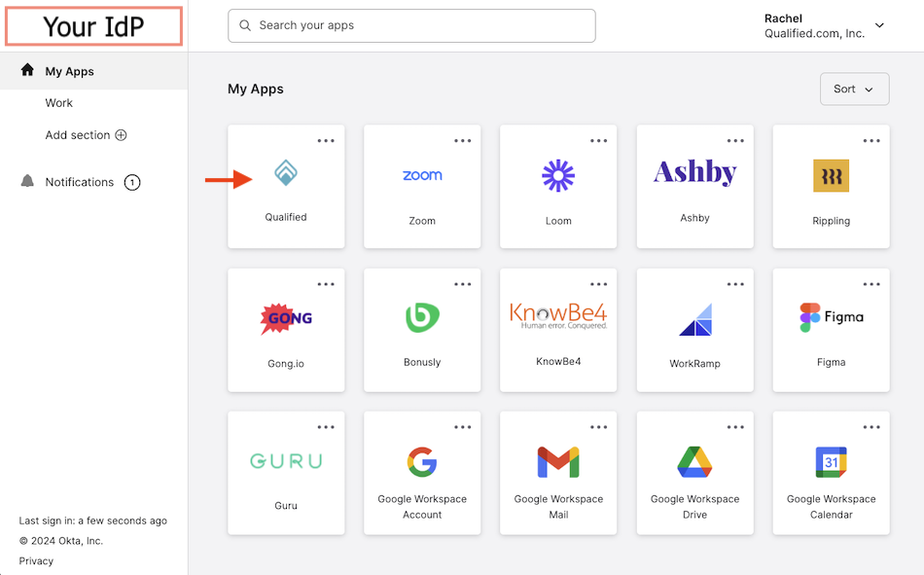The width and height of the screenshot is (924, 575).
Task: Click the WorkRamp app name label
Action: (x=694, y=364)
